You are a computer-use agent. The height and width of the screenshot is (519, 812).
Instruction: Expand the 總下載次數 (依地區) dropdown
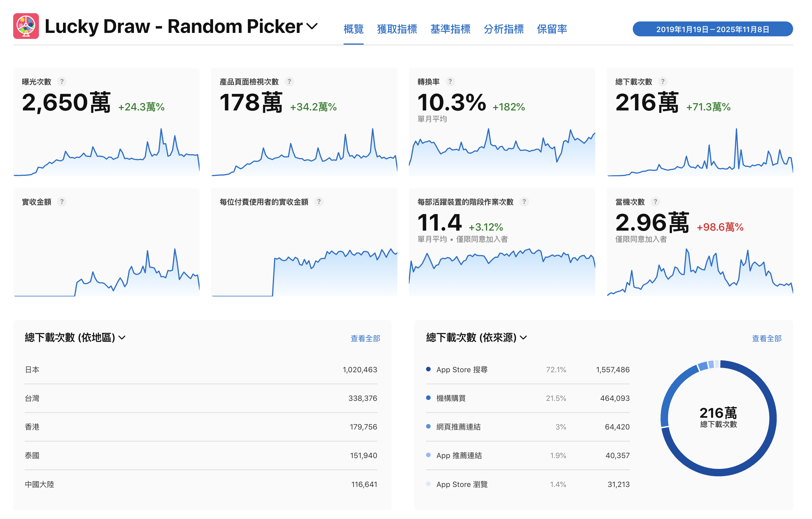coord(122,337)
